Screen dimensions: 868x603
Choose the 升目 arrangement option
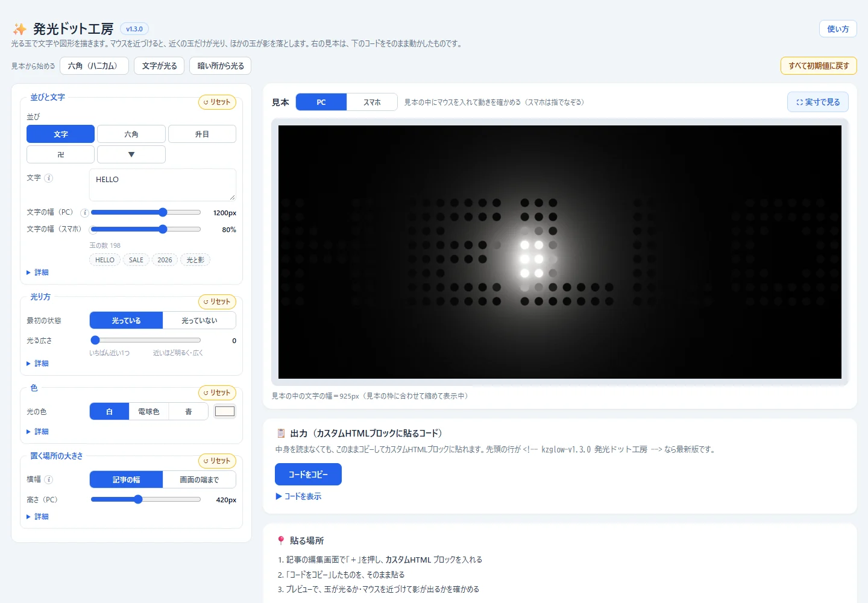[202, 134]
